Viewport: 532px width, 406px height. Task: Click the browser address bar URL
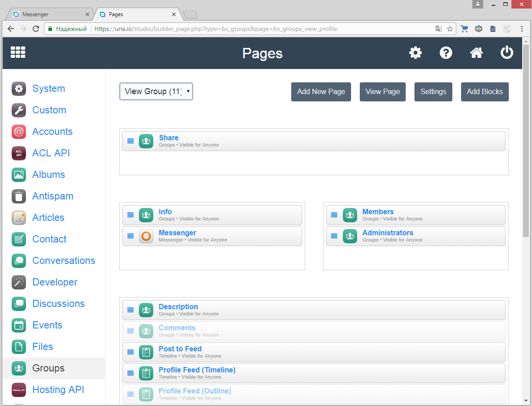pyautogui.click(x=215, y=29)
